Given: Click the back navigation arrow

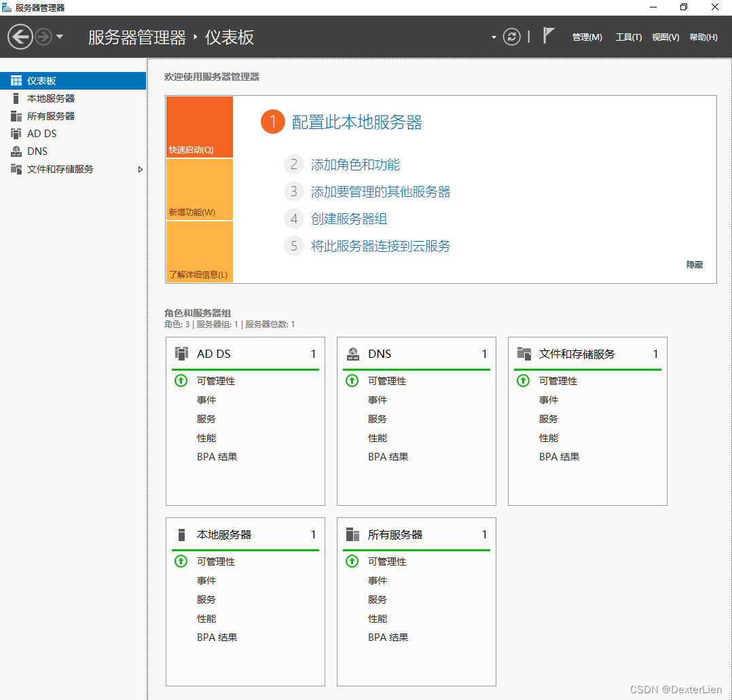Looking at the screenshot, I should [20, 36].
